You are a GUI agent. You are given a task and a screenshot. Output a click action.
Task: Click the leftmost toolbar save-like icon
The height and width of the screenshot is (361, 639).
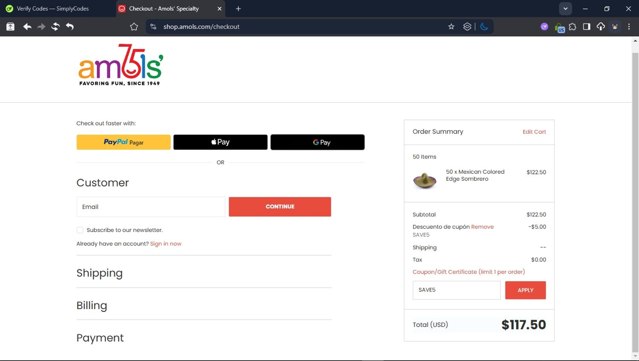point(10,26)
